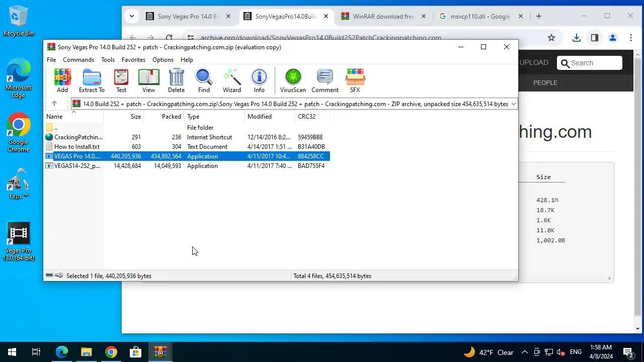Reload the Chrome page
Screen dimensions: 644x362
169,38
